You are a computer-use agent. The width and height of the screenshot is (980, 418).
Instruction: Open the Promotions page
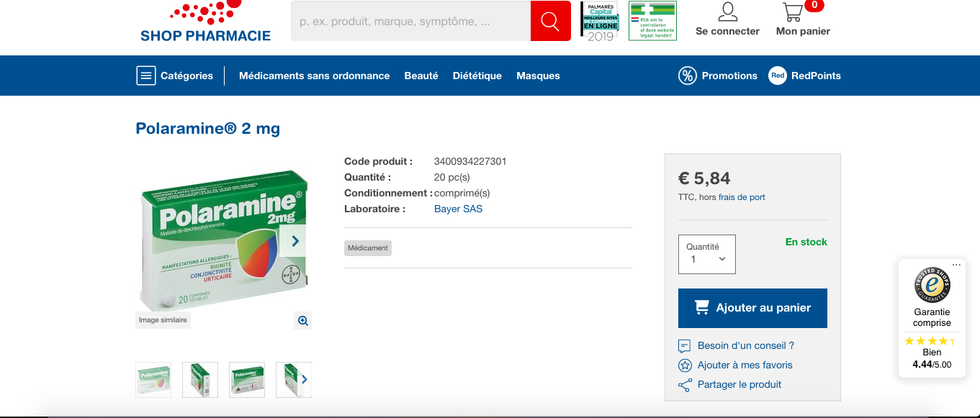coord(729,76)
